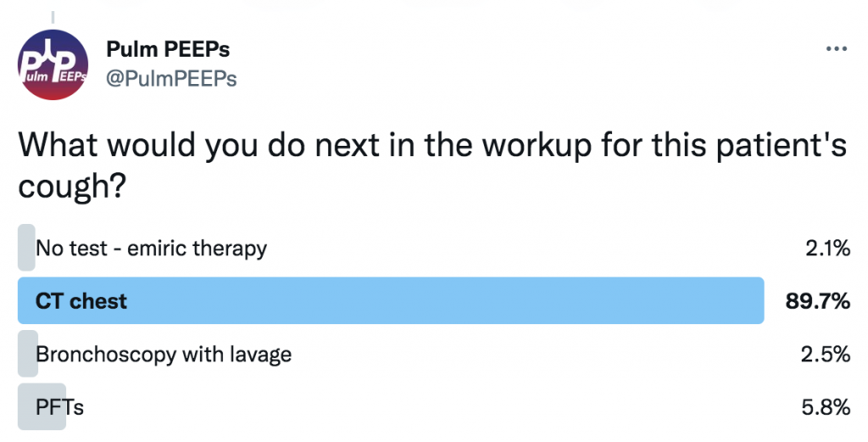Select the CT chest poll result bar
The width and height of the screenshot is (868, 442).
click(x=391, y=301)
